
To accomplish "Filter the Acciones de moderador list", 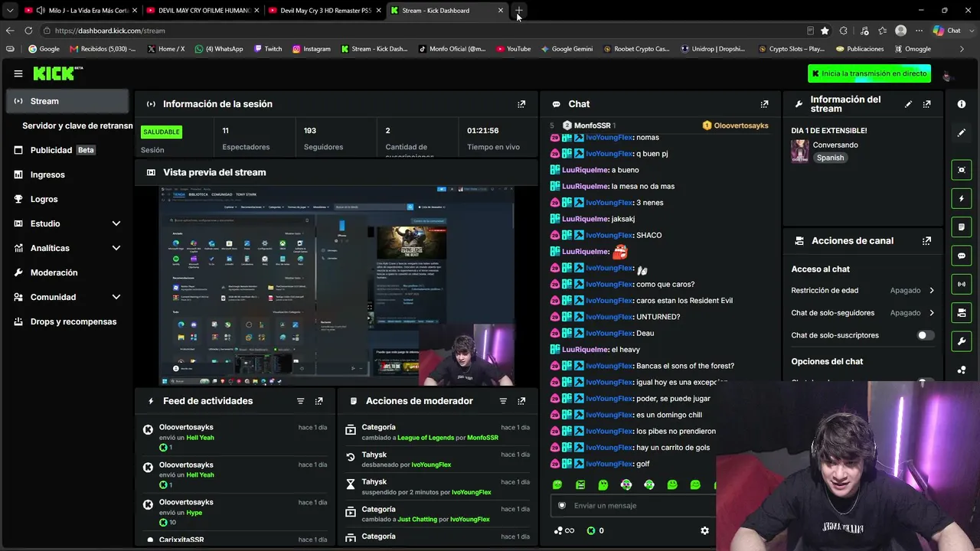I will pos(503,401).
